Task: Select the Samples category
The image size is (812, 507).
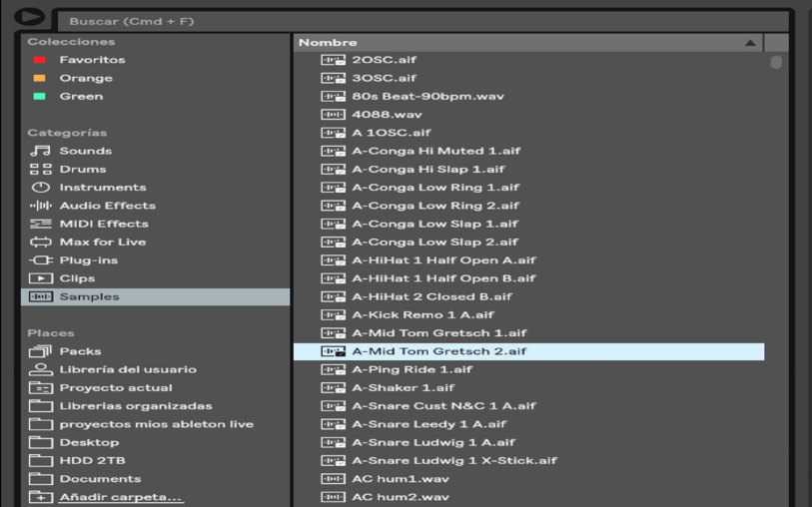Action: (88, 296)
